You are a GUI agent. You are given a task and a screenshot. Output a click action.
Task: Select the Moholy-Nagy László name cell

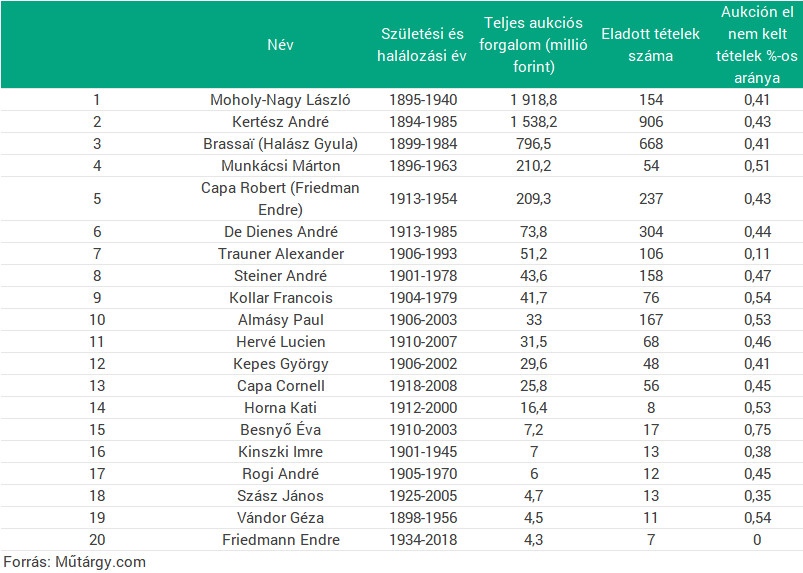[x=280, y=99]
